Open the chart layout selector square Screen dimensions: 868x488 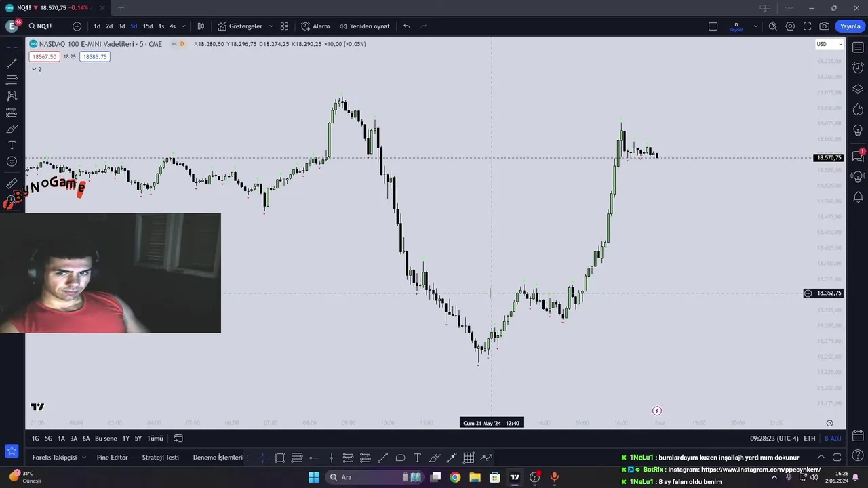pyautogui.click(x=713, y=26)
